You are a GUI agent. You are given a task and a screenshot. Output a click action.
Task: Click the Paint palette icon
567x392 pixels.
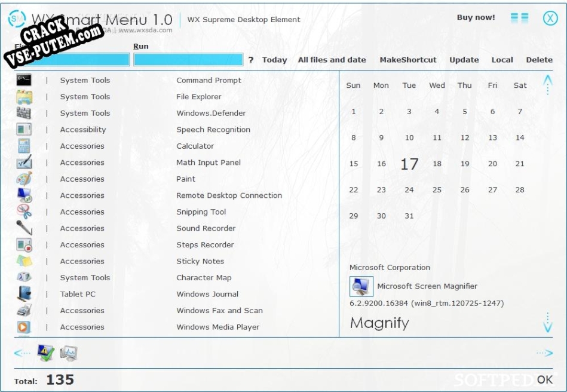pos(24,179)
